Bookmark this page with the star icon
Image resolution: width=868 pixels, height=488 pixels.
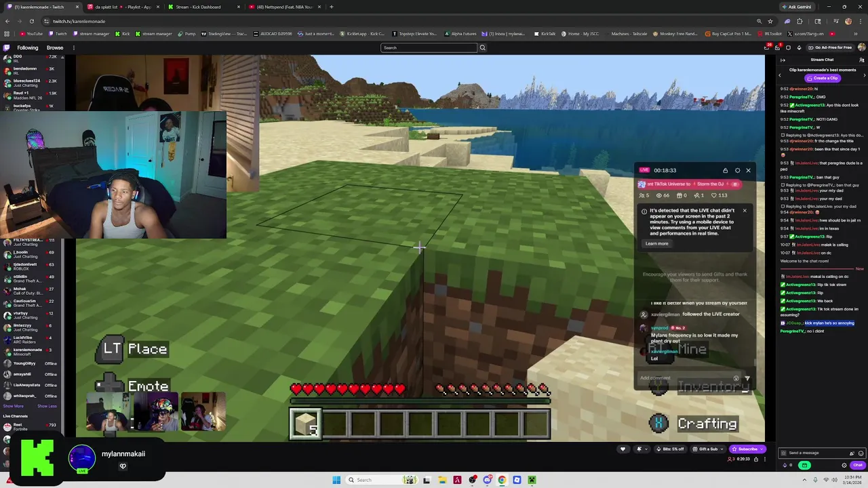[x=770, y=21]
